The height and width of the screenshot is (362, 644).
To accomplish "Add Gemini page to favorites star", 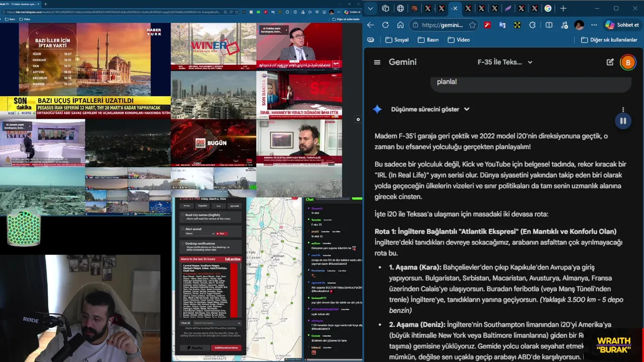I will coord(472,25).
